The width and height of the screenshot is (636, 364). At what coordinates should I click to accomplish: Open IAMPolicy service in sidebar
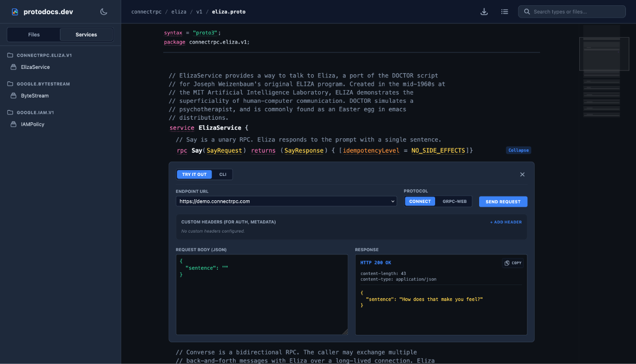pyautogui.click(x=33, y=125)
